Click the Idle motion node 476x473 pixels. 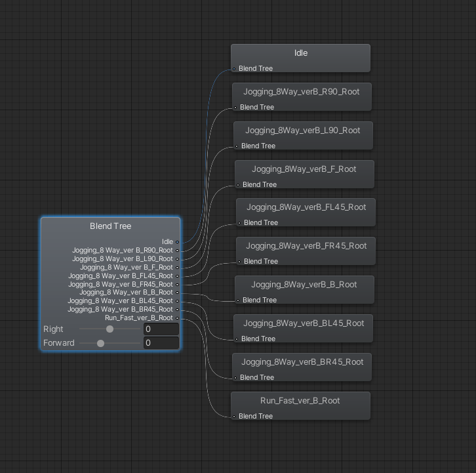tap(300, 58)
